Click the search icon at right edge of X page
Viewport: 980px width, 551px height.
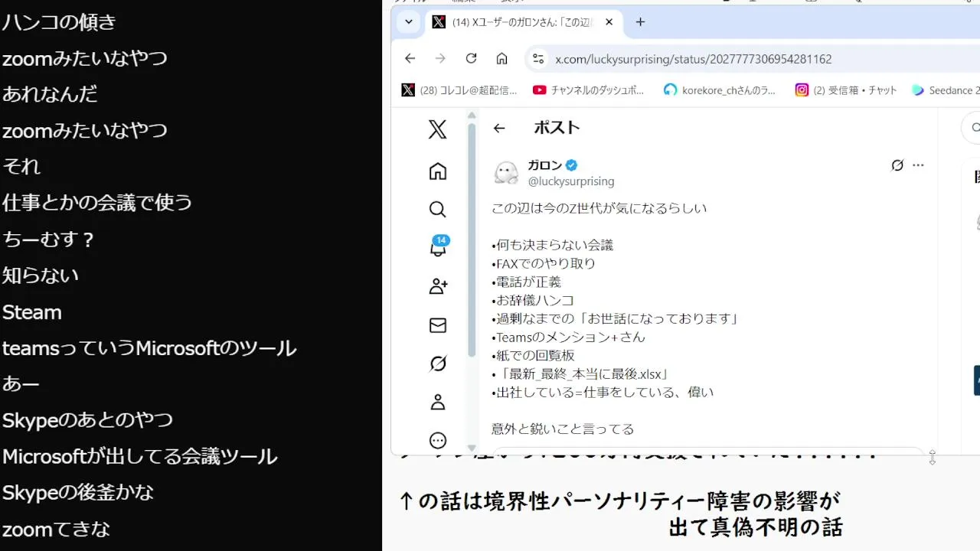[974, 128]
